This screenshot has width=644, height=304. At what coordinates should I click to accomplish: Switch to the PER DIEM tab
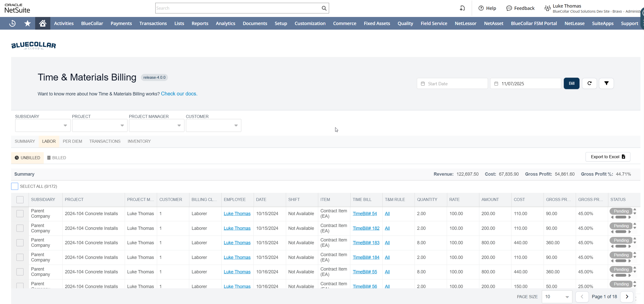tap(72, 141)
